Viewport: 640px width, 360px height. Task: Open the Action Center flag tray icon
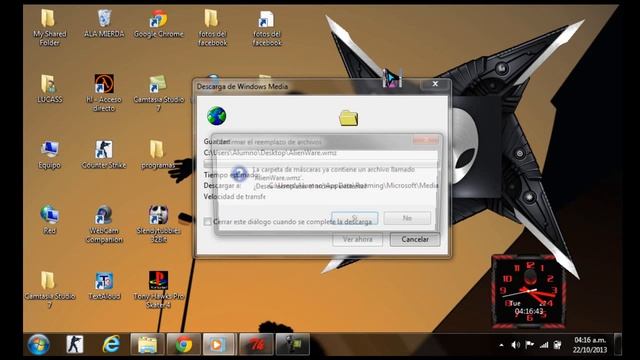pos(529,345)
